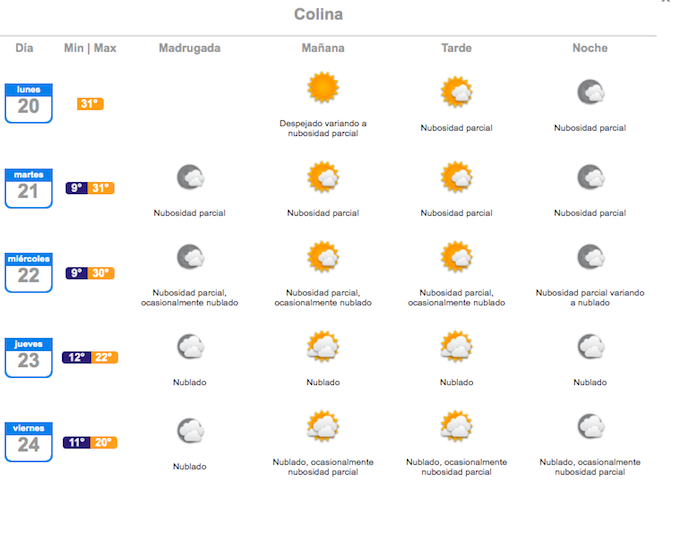Screen dimensions: 680x534
Task: Click Thursday early morning cloudy icon
Action: pos(190,347)
